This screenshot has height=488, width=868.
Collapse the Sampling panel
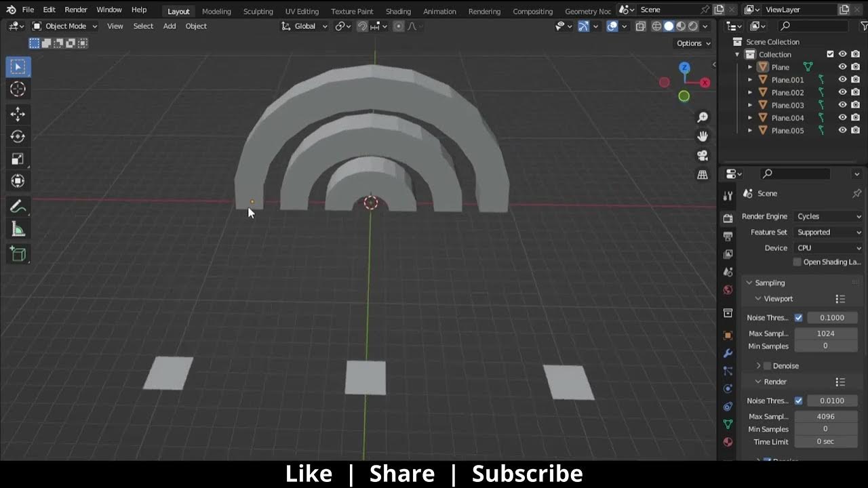[x=749, y=283]
